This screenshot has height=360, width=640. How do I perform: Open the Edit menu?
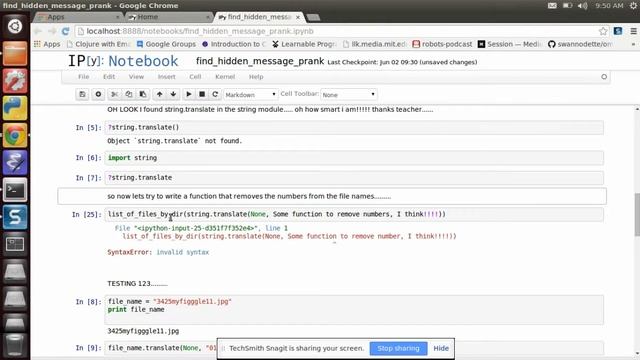[x=109, y=77]
